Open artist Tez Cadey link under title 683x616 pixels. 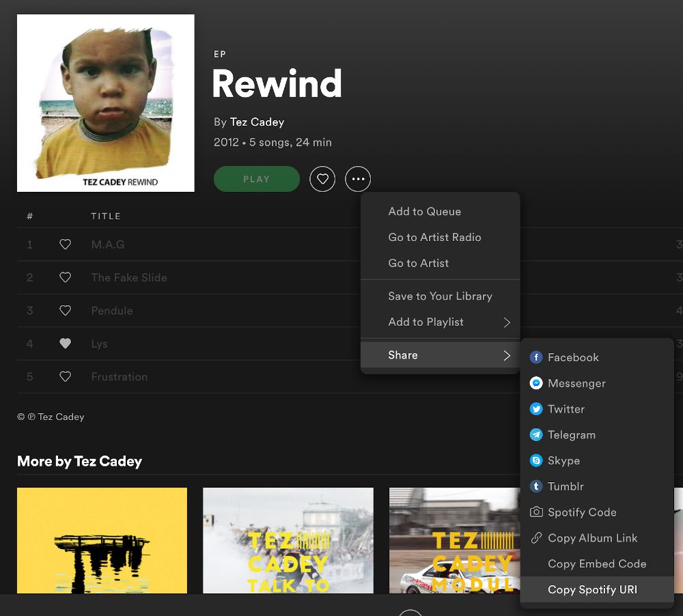click(257, 122)
